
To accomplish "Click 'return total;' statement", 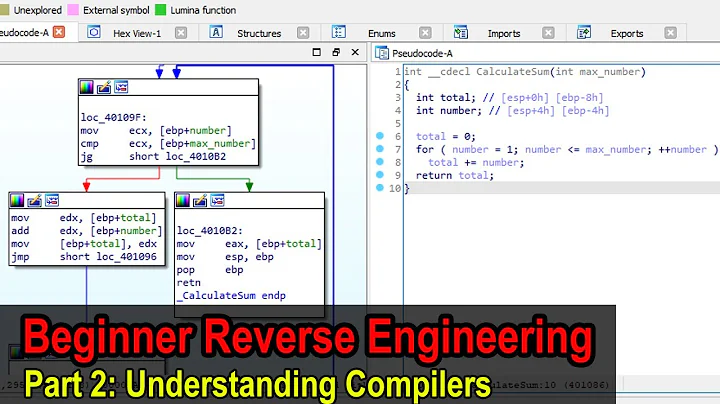I will [x=455, y=175].
